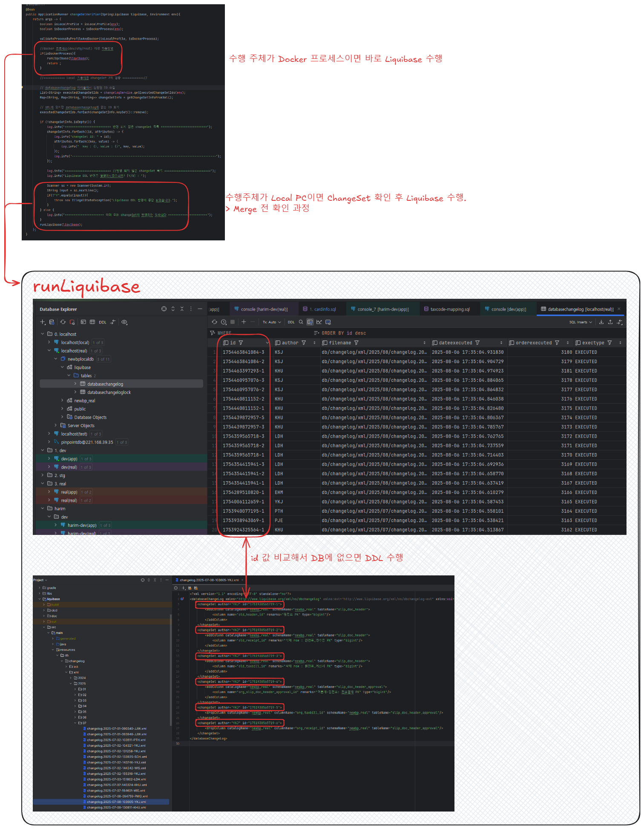Viewport: 644px width, 829px height.
Task: Toggle the filter icon on filename column header
Action: click(356, 343)
